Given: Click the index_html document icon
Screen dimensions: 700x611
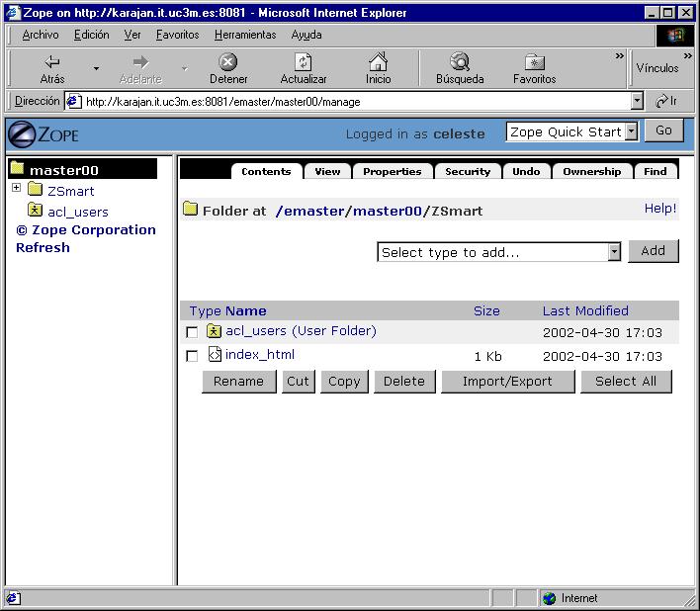Looking at the screenshot, I should pyautogui.click(x=215, y=354).
